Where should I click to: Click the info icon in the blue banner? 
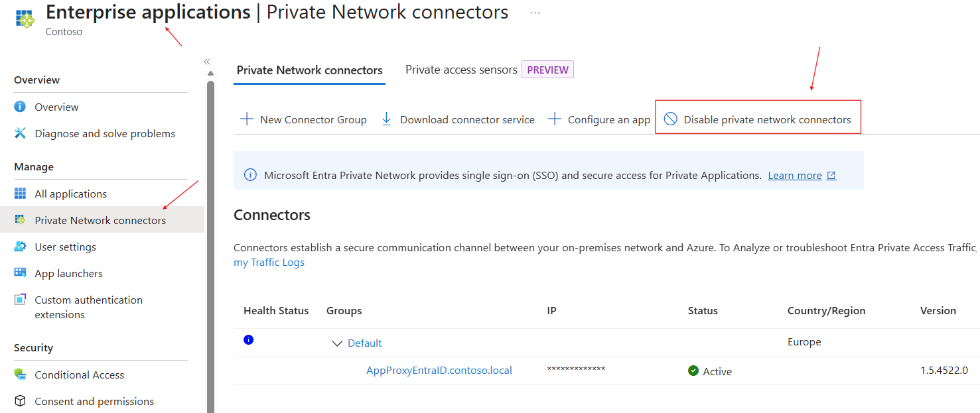tap(250, 175)
